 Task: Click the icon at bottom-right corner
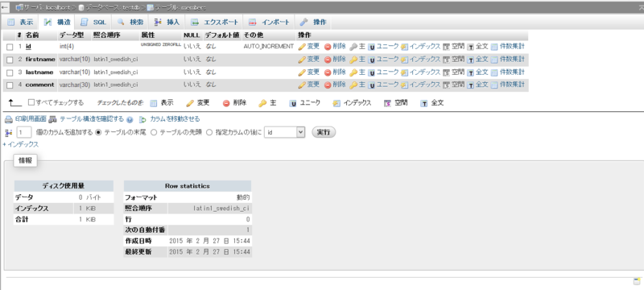click(637, 281)
